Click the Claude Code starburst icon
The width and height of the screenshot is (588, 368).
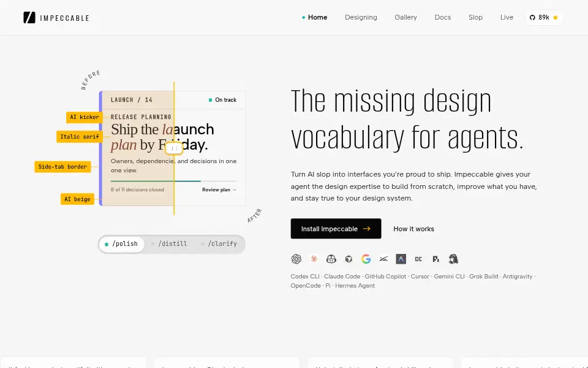coord(314,259)
